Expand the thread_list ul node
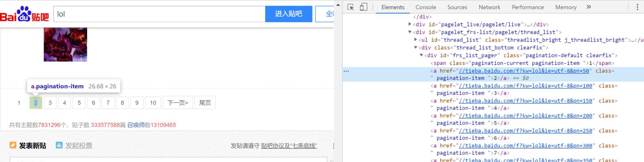Screen dimensions: 644x162 tap(416, 40)
